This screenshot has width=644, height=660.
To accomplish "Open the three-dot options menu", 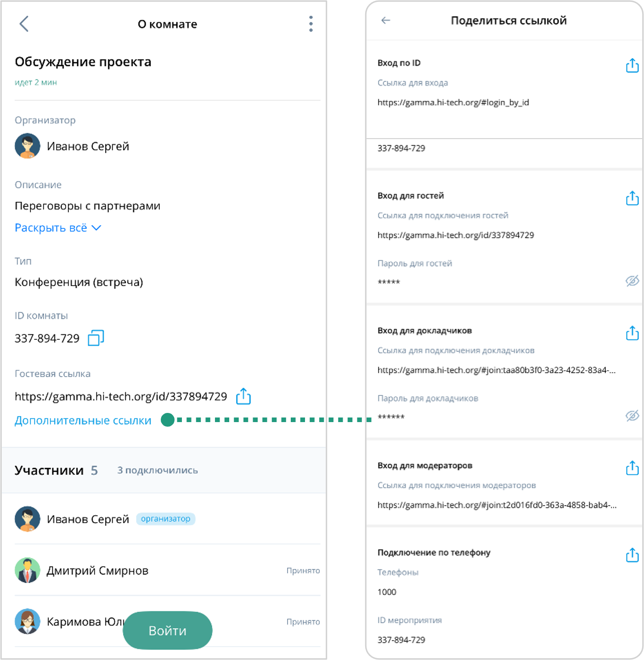I will point(311,24).
